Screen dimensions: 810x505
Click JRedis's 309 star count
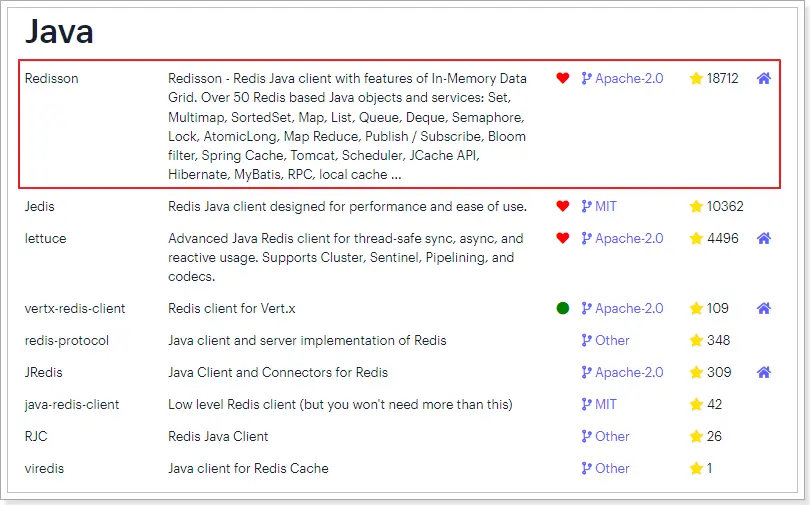pyautogui.click(x=719, y=372)
